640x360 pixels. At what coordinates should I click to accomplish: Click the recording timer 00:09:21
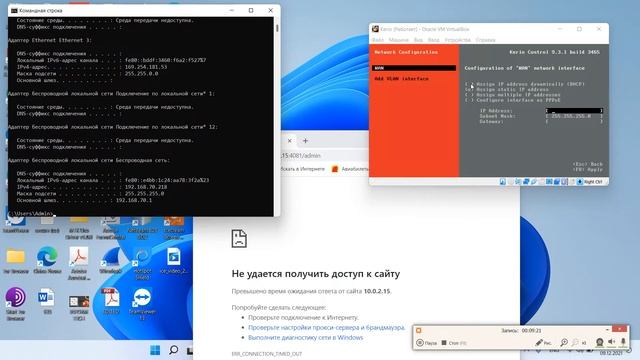tap(531, 330)
